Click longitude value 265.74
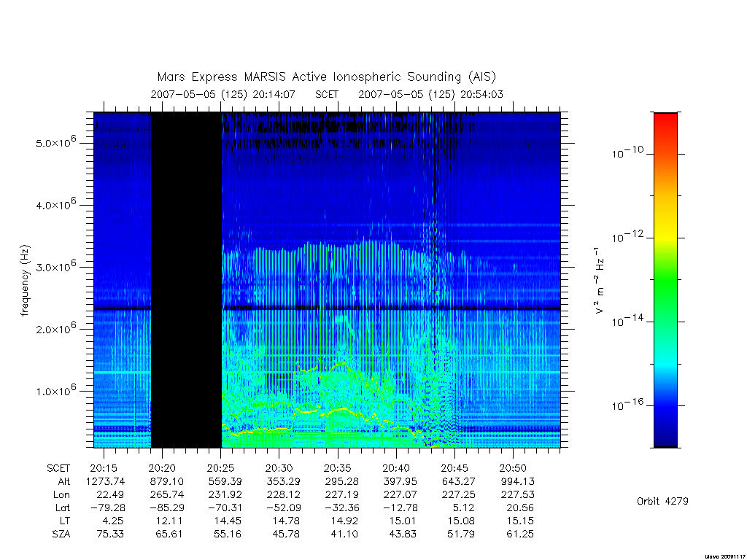This screenshot has width=747, height=560. coord(166,495)
